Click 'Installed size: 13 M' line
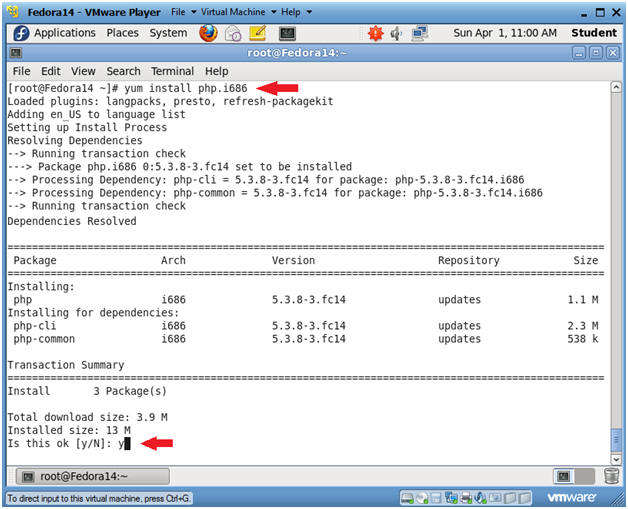628x509 pixels. click(69, 430)
